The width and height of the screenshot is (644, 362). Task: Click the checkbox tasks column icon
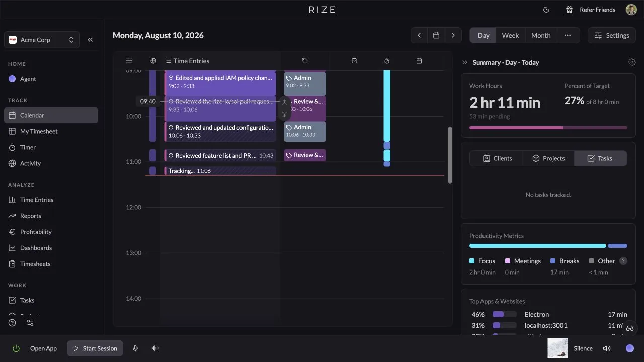click(354, 61)
